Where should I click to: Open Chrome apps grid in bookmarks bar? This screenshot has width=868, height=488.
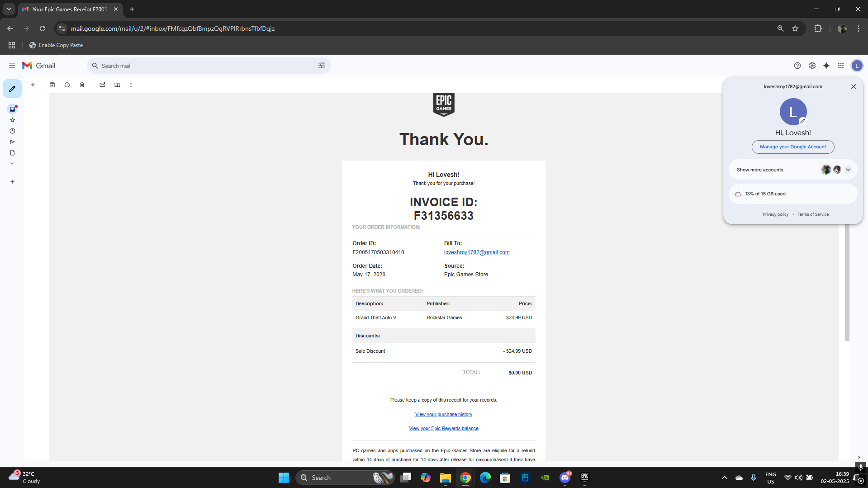(x=12, y=45)
